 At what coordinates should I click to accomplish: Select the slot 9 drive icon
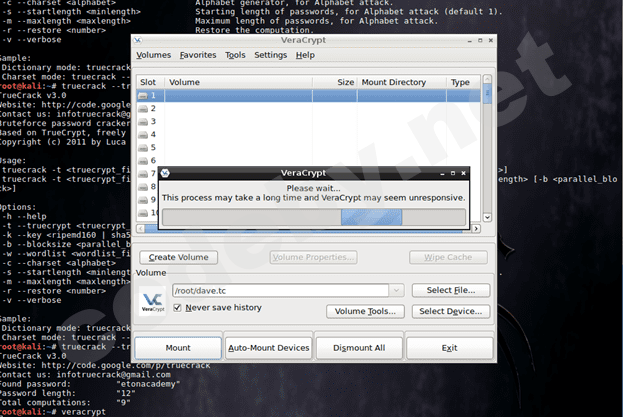pyautogui.click(x=143, y=200)
